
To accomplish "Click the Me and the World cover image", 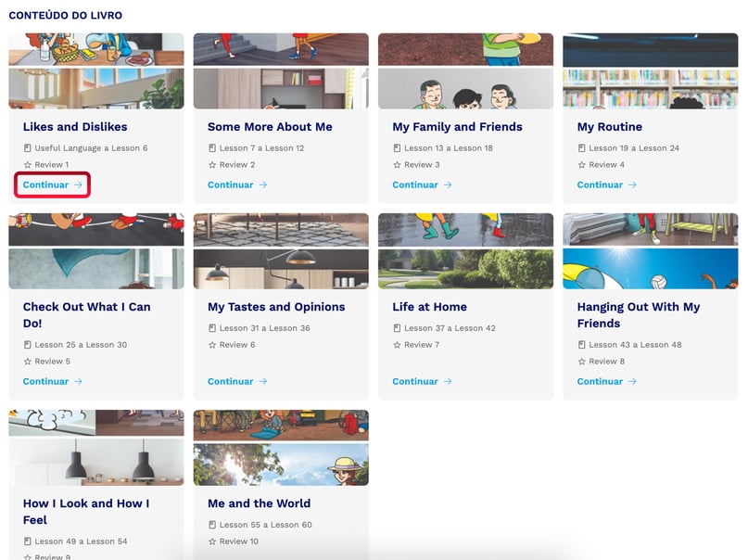I will click(281, 448).
